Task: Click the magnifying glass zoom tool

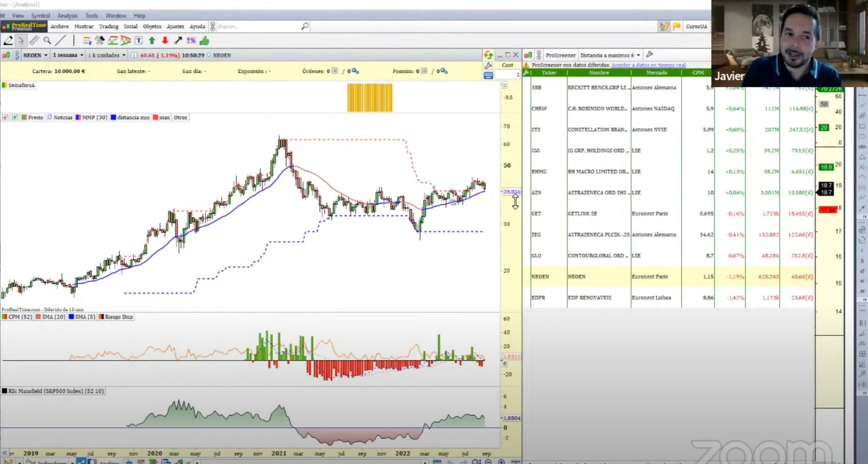Action: coord(47,41)
